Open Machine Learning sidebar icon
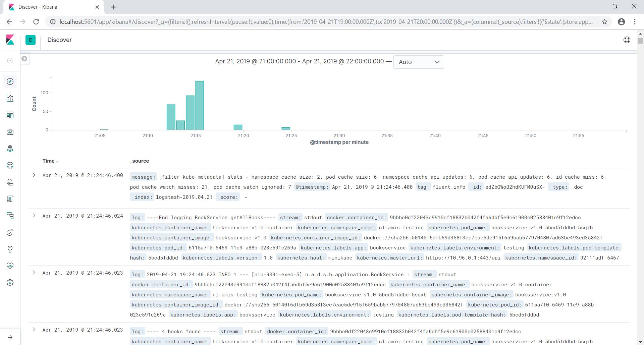The image size is (644, 345). point(10,165)
